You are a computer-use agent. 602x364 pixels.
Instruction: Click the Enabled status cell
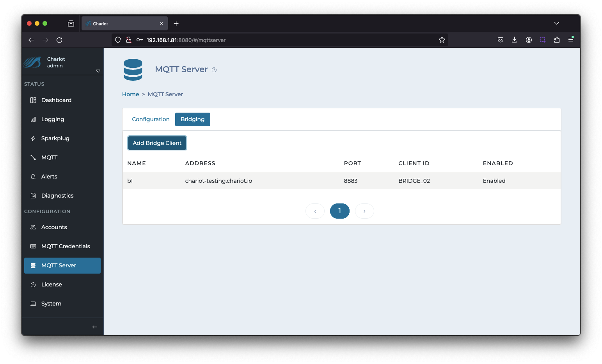(x=494, y=181)
